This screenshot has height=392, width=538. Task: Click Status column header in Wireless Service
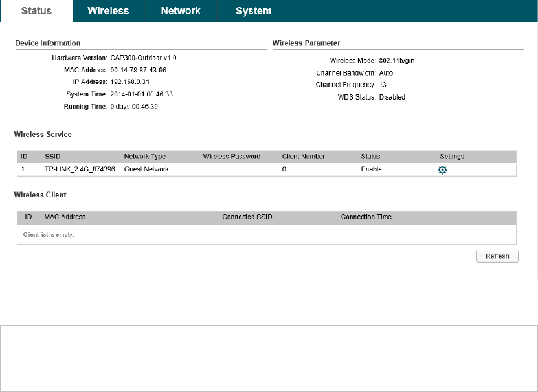click(x=370, y=157)
